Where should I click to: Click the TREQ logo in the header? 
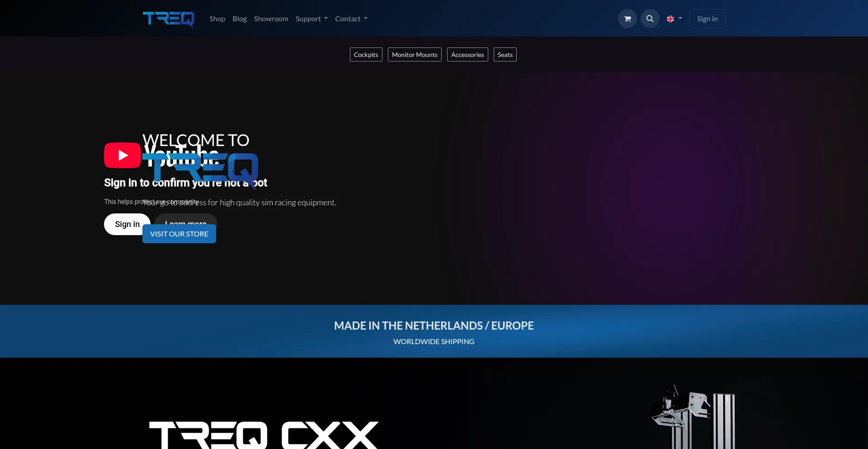[169, 19]
